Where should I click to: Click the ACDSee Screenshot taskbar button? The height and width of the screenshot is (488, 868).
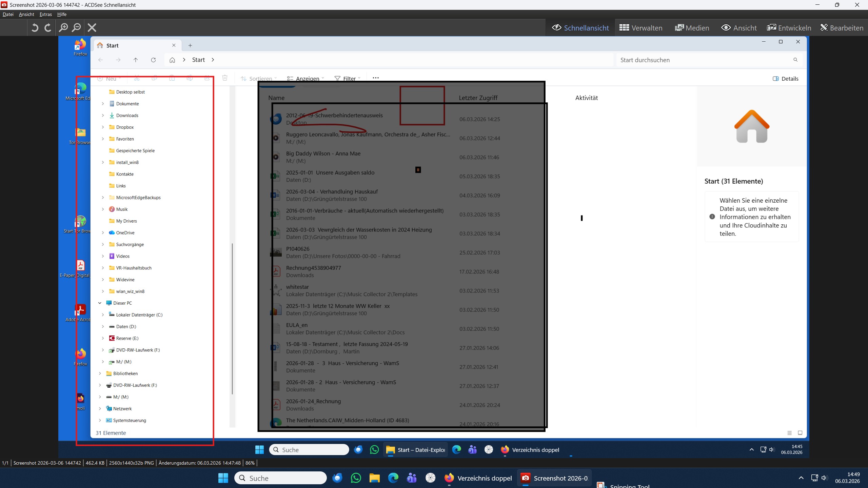pyautogui.click(x=555, y=478)
